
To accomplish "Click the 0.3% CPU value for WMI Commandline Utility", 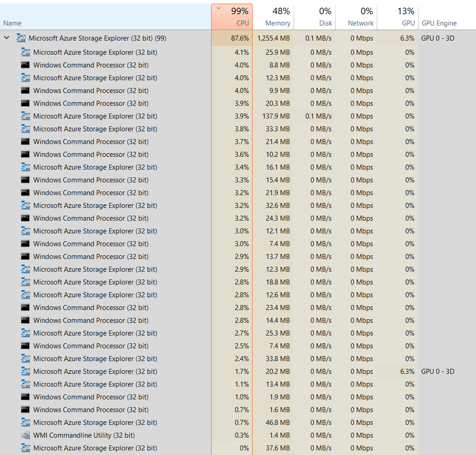I will (242, 435).
